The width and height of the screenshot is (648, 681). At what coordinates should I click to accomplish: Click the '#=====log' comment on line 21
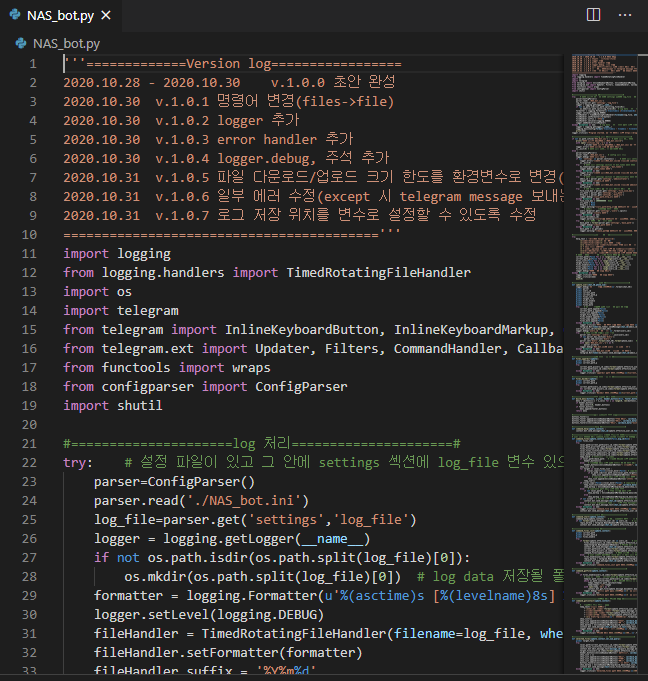[x=262, y=444]
